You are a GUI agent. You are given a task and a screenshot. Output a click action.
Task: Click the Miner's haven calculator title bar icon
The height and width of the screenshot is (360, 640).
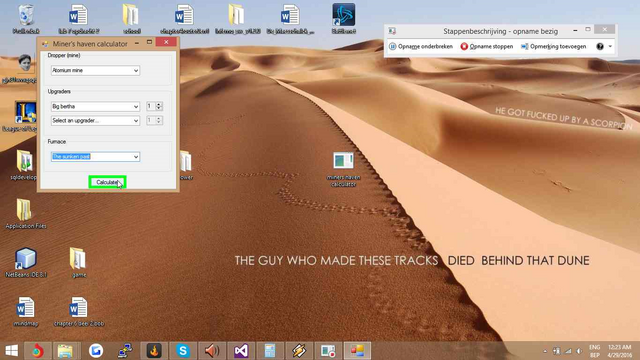(x=45, y=44)
